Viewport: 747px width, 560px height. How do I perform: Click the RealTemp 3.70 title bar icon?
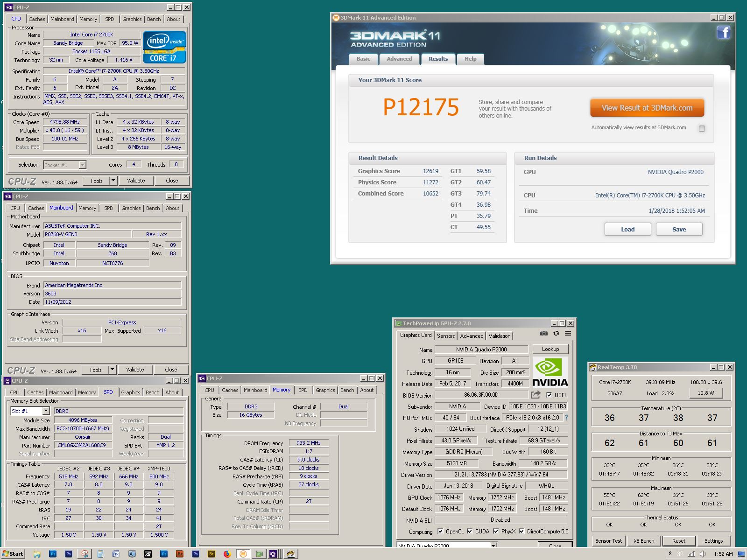593,367
